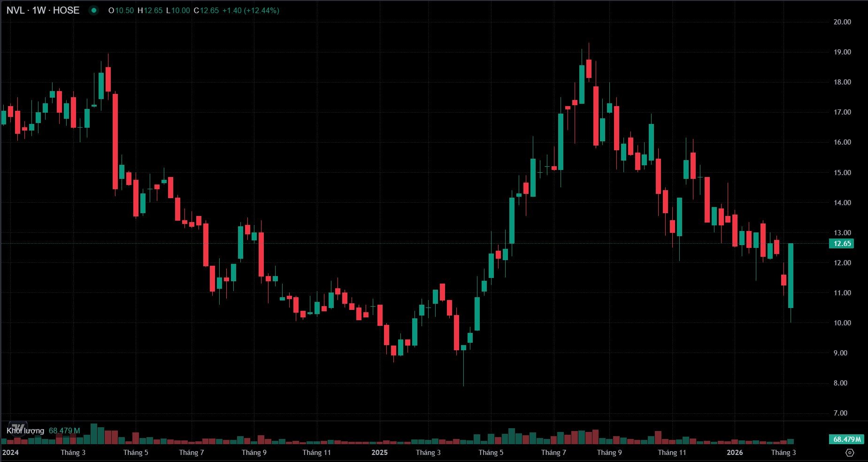Click the Tháng 5 time label for 2025
The image size is (868, 462).
(491, 453)
